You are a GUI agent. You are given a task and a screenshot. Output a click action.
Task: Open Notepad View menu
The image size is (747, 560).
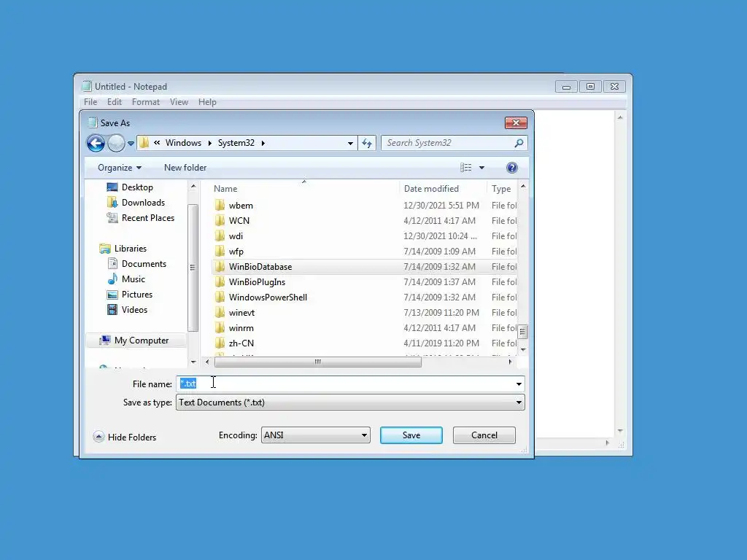(179, 102)
